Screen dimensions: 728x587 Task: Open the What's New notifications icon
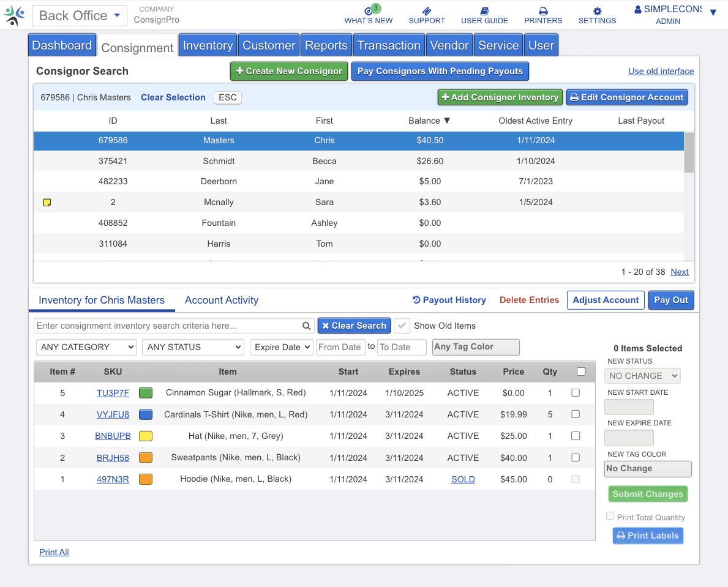(x=369, y=11)
